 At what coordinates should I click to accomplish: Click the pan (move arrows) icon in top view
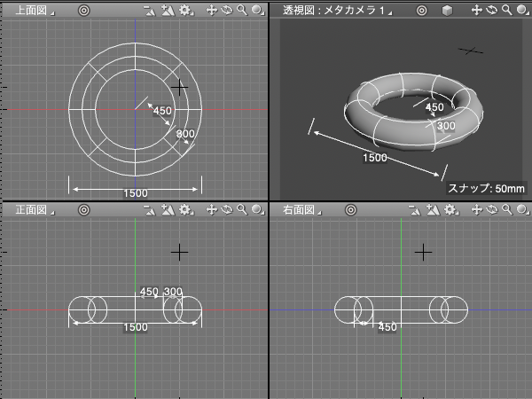click(212, 10)
